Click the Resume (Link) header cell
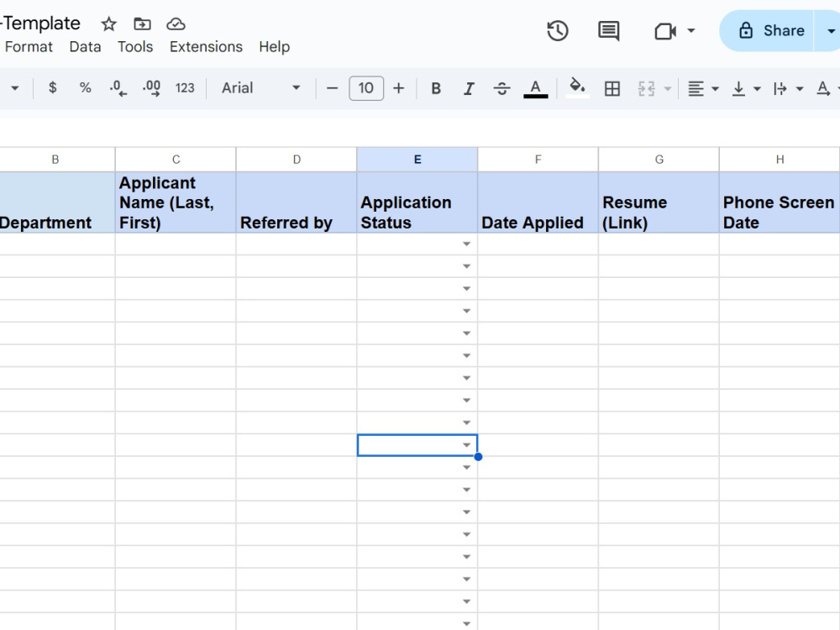Viewport: 840px width, 630px height. point(659,202)
